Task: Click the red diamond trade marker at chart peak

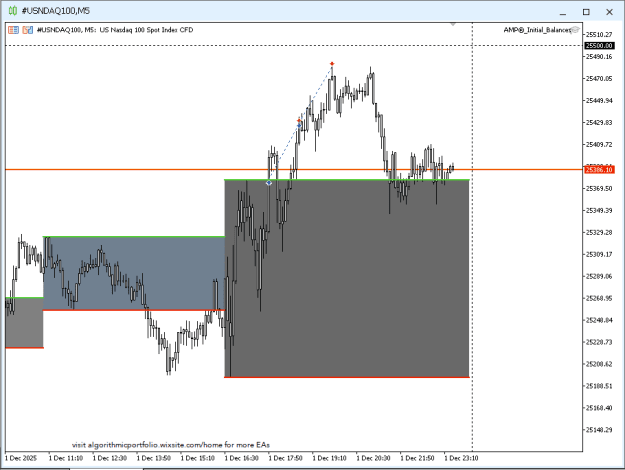Action: [332, 64]
